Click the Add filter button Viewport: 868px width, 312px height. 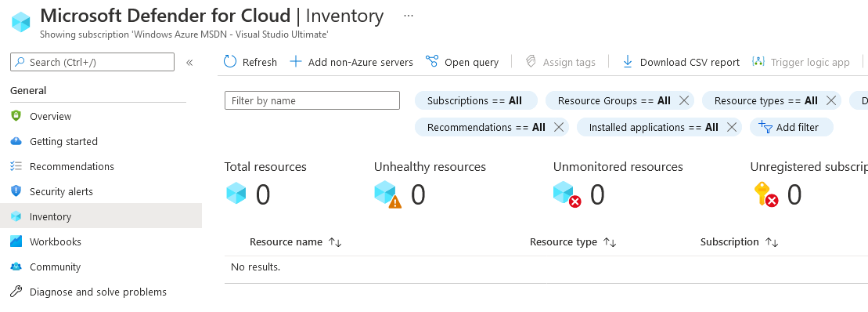tap(791, 127)
